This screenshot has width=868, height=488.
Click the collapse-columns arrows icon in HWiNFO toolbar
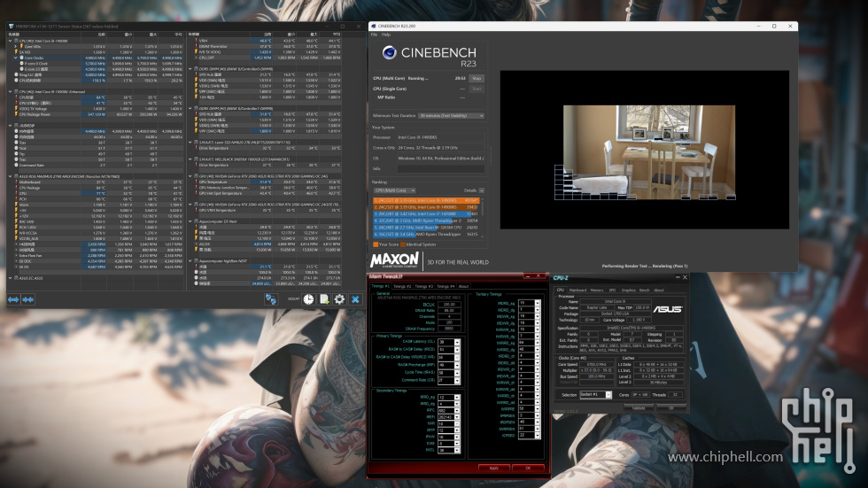(27, 299)
